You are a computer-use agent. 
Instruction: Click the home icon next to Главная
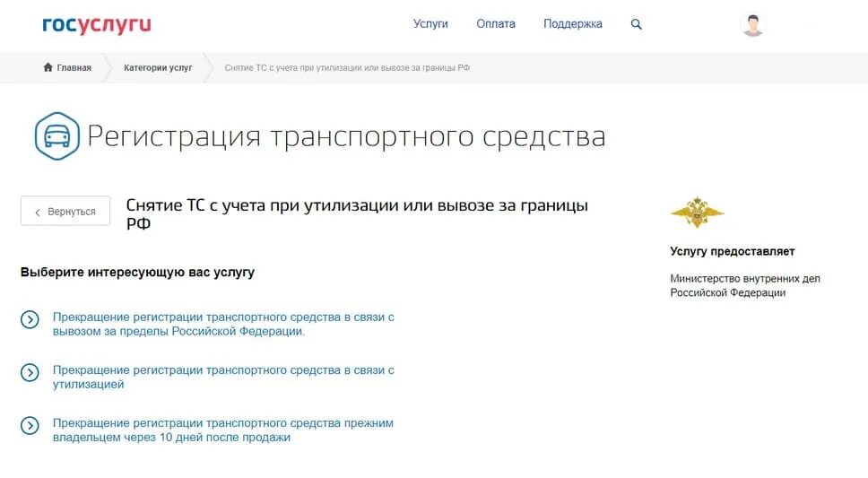point(48,67)
